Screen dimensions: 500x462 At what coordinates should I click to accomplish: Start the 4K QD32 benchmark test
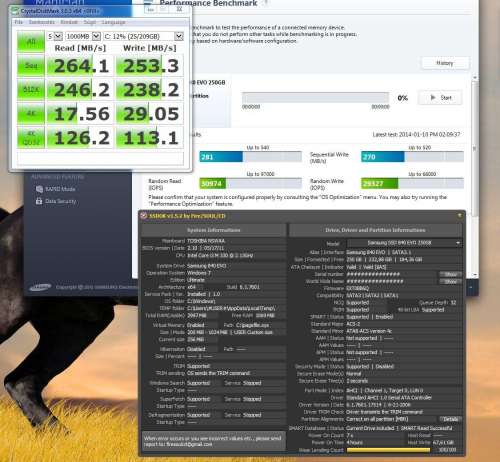(x=31, y=138)
